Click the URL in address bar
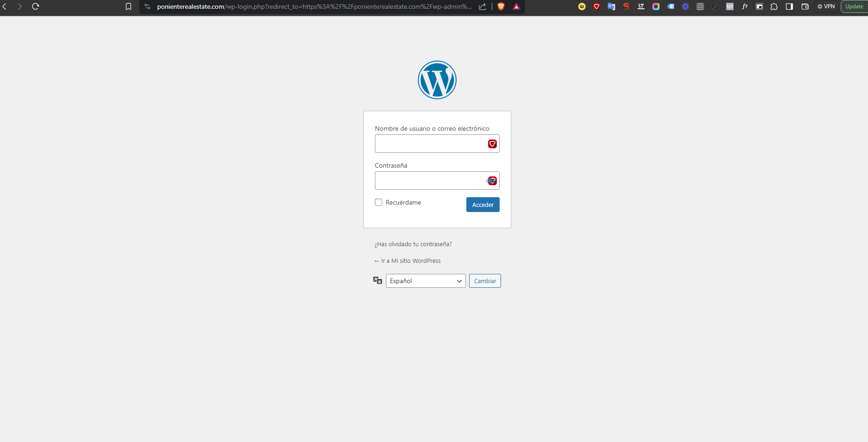 point(314,6)
